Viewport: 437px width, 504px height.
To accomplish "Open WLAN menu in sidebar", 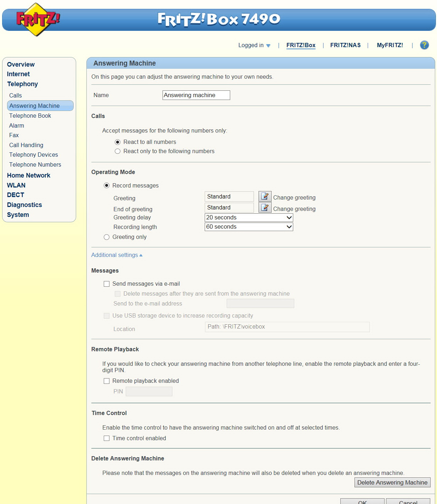I will click(16, 185).
